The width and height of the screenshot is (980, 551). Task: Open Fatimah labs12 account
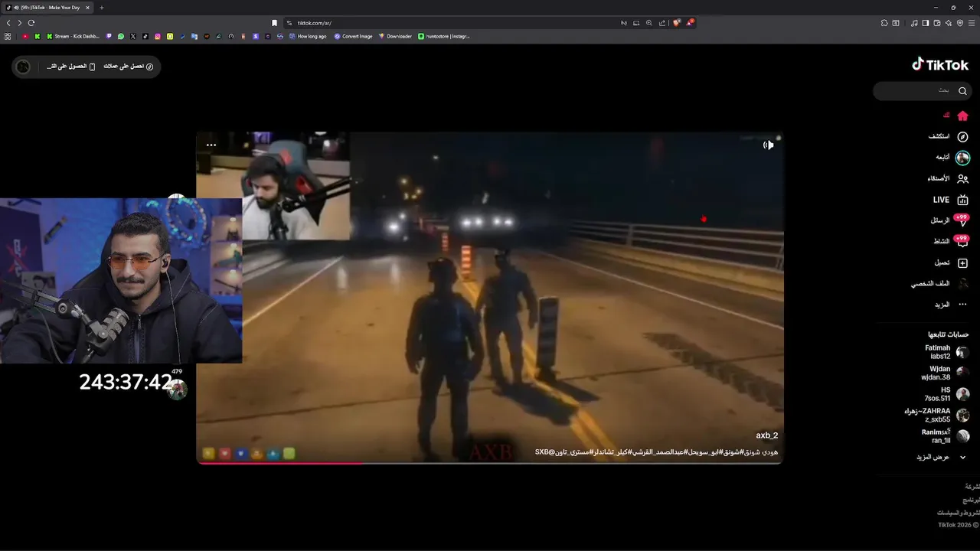[946, 352]
